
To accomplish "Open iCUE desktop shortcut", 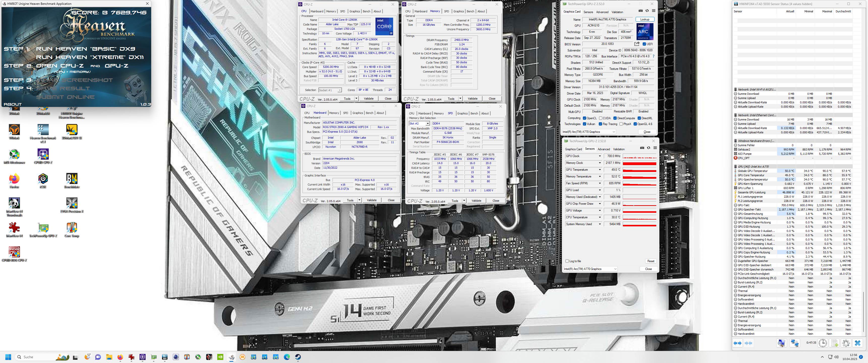I will point(43,180).
